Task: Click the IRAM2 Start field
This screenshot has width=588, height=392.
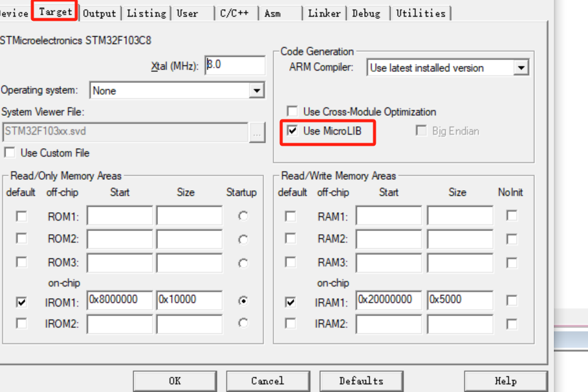Action: pos(389,324)
